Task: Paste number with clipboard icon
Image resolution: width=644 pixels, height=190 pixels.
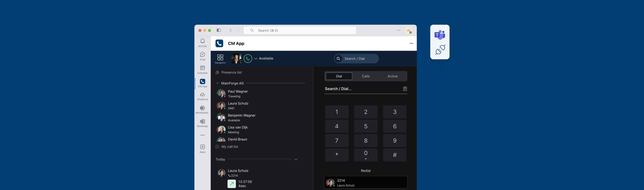Action: (x=405, y=89)
